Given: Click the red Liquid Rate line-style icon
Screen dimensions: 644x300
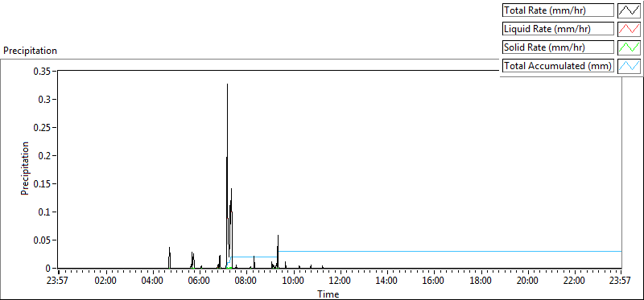Looking at the screenshot, I should tap(630, 29).
